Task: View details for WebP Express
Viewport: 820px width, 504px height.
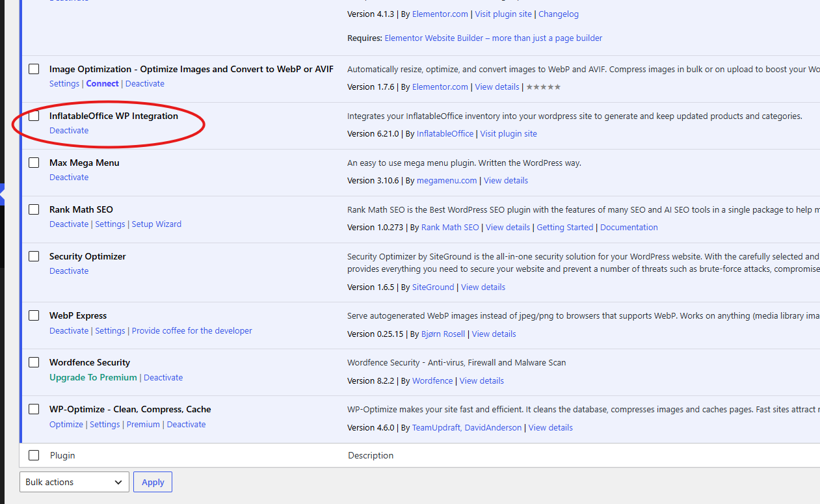Action: coord(494,334)
